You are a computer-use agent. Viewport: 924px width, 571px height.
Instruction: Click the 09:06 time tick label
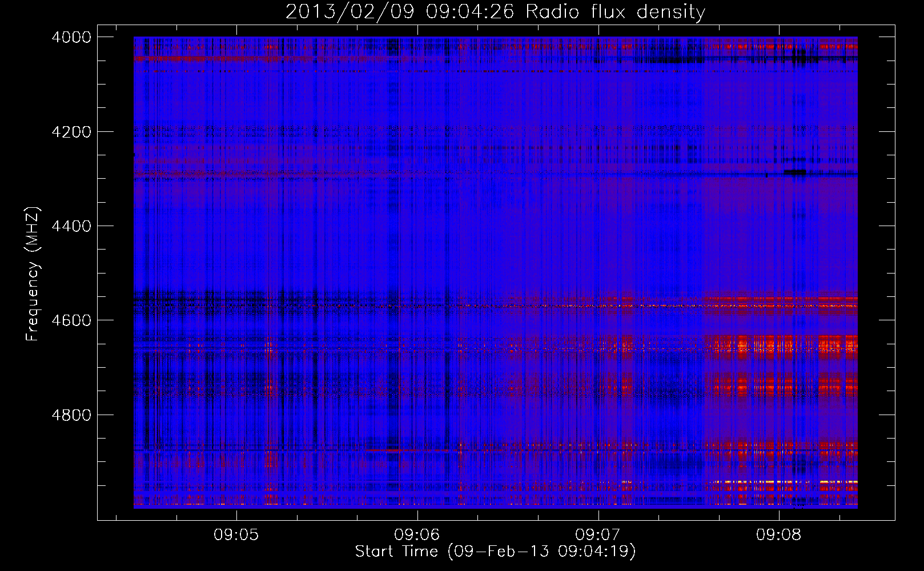(x=417, y=535)
